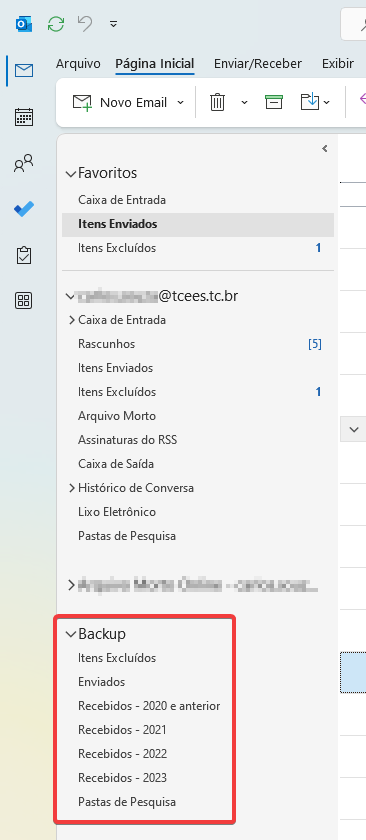This screenshot has width=366, height=840.
Task: Open the Calendar view icon
Action: pos(24,117)
